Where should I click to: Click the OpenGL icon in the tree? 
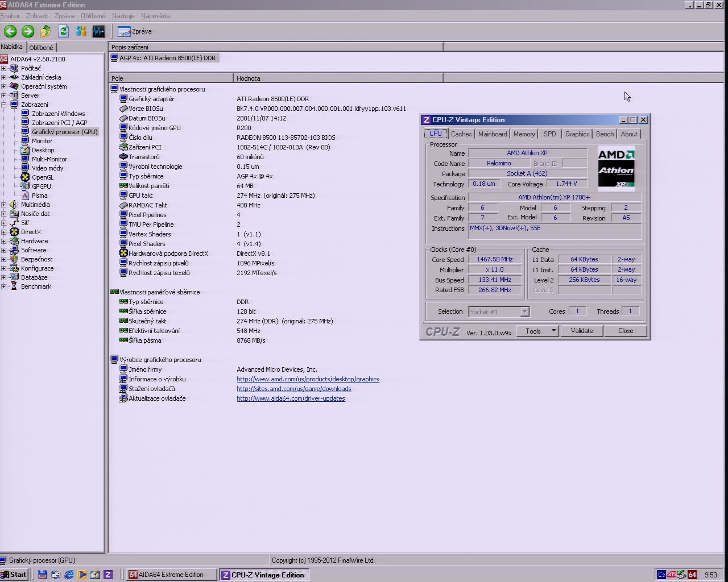tap(25, 177)
